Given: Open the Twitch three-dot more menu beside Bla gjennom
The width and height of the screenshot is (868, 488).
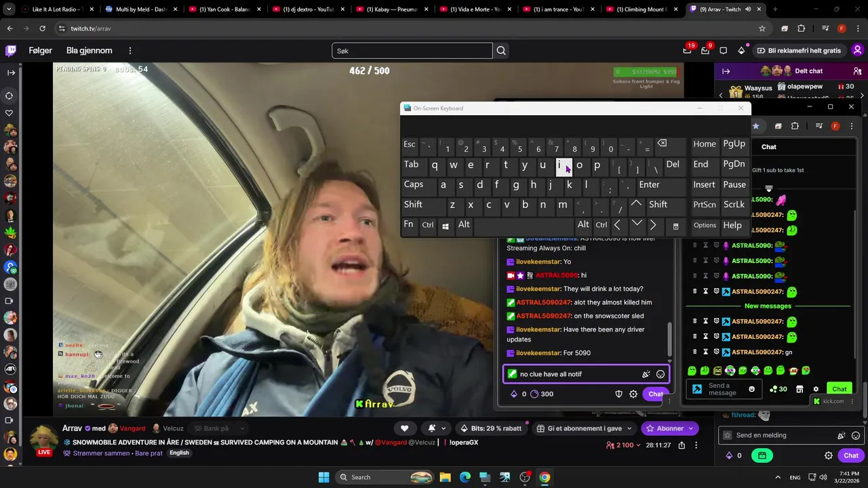Looking at the screenshot, I should click(x=130, y=51).
